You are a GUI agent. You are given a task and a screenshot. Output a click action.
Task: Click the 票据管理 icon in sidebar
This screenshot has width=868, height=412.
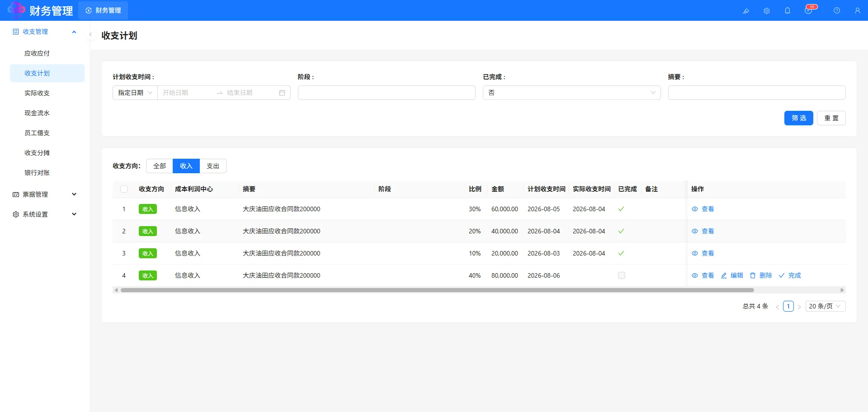(x=16, y=194)
